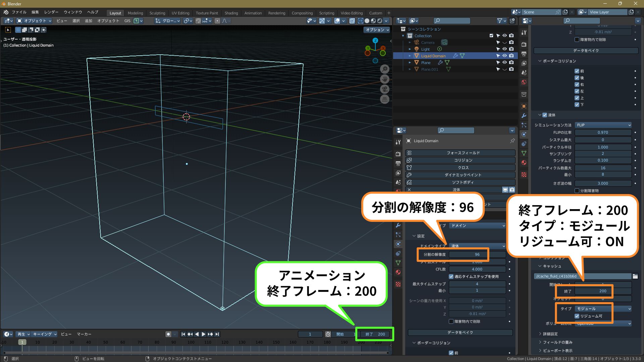The image size is (644, 362).
Task: Hide Liquid Domain using eye icon
Action: 504,56
